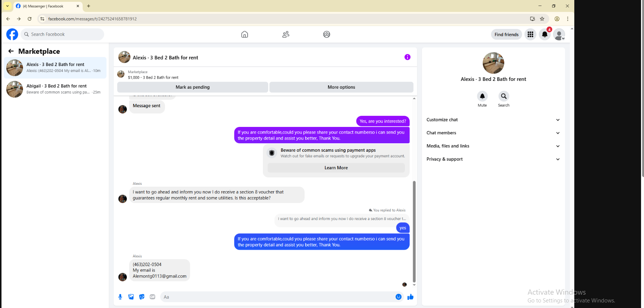This screenshot has width=644, height=308.
Task: Send a voice clip with microphone icon
Action: [120, 297]
